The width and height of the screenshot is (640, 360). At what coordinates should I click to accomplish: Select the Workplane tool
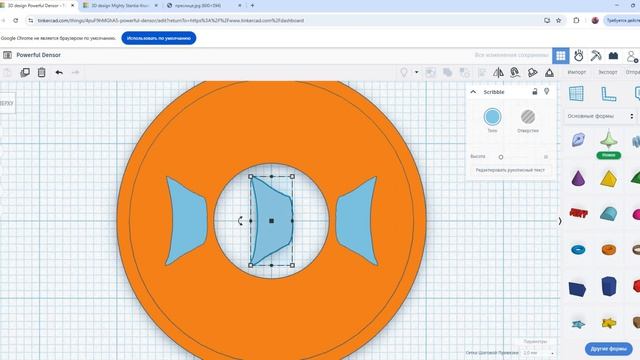pyautogui.click(x=576, y=94)
